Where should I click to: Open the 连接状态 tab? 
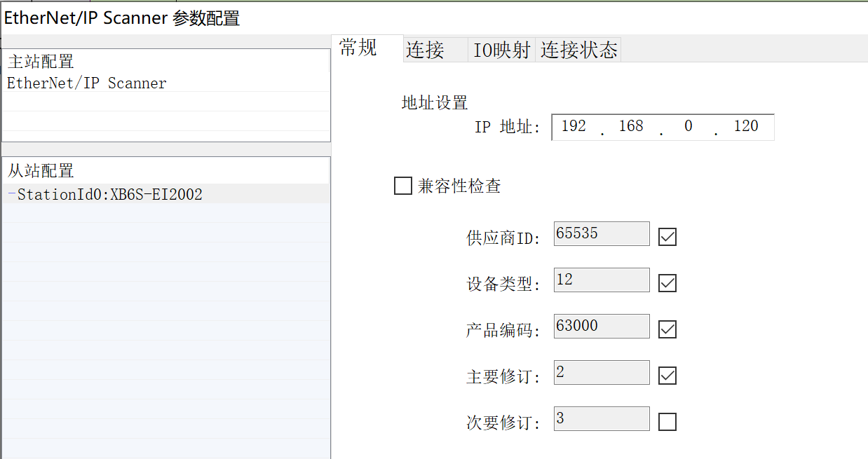coord(578,50)
